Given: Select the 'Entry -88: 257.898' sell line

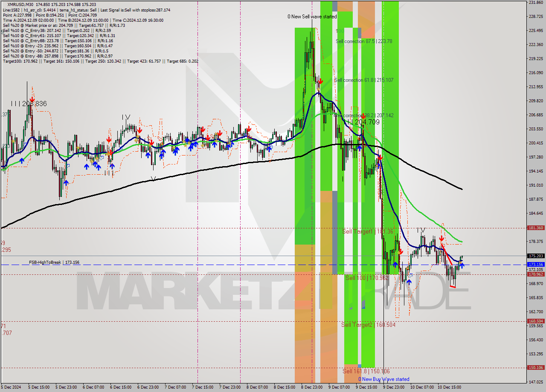Looking at the screenshot, I should [58, 56].
